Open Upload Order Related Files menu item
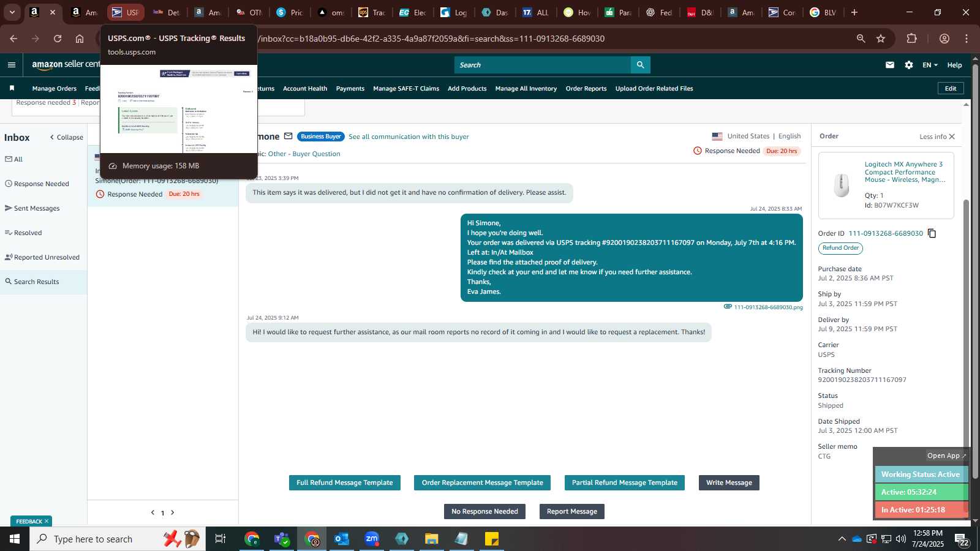 coord(654,89)
